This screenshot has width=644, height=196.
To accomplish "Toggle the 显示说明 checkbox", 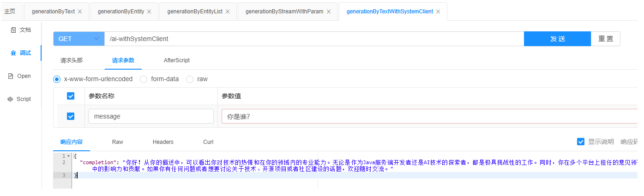I will (x=581, y=142).
